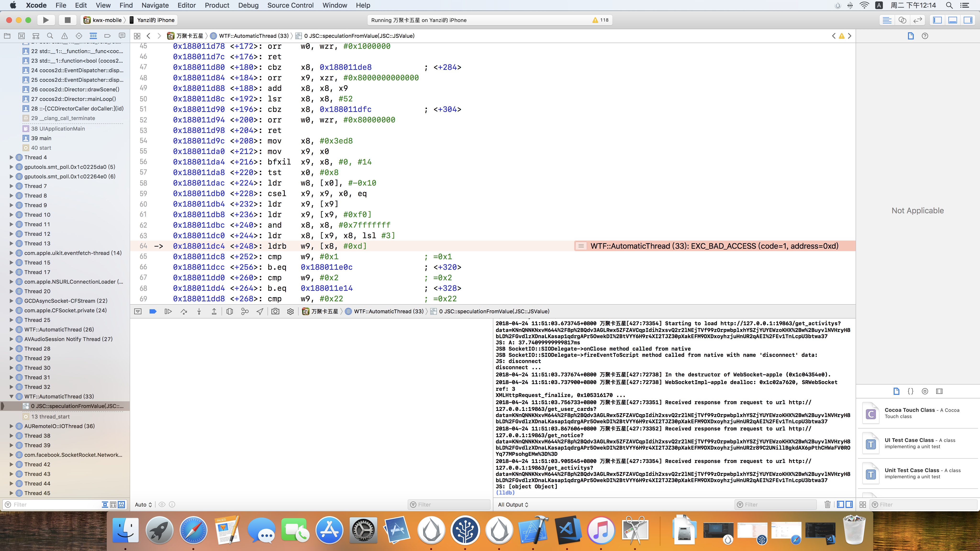Open Debug Memory Graph tool
980x551 pixels.
pos(245,311)
